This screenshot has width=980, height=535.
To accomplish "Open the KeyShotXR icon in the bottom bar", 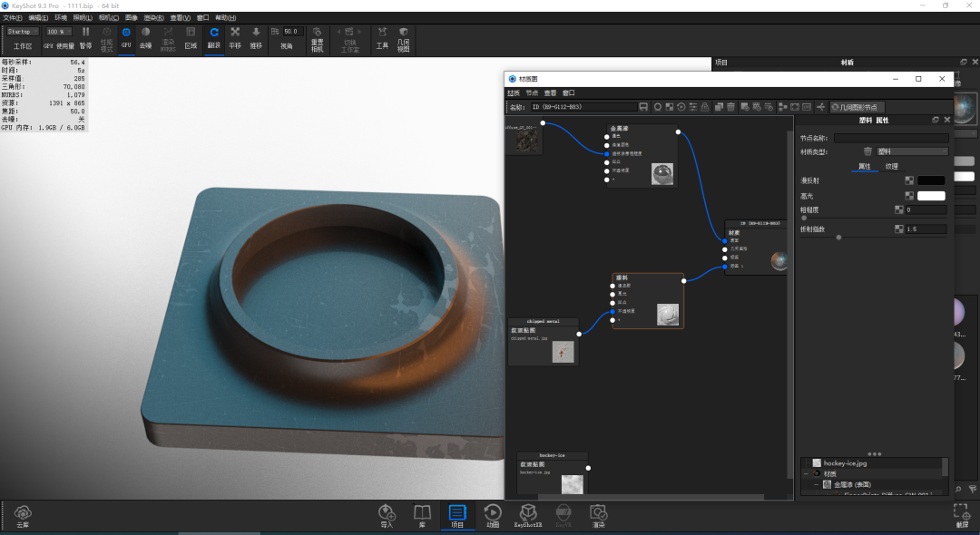I will (528, 516).
